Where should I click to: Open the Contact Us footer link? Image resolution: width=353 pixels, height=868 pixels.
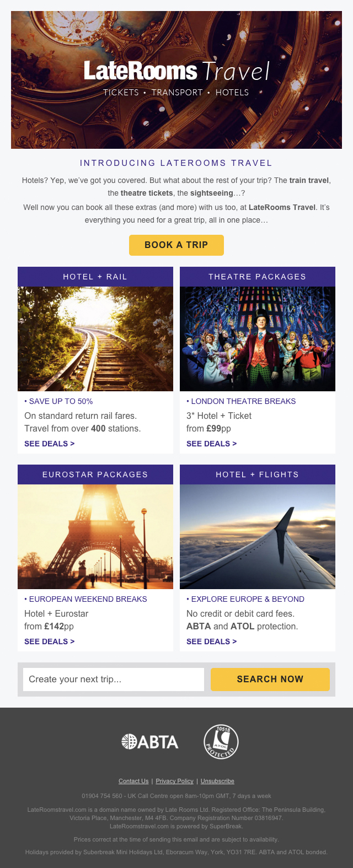coord(133,781)
